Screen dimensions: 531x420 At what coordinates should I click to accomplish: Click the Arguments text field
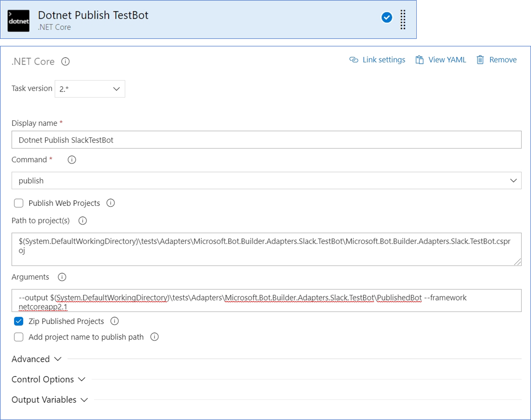pyautogui.click(x=266, y=301)
